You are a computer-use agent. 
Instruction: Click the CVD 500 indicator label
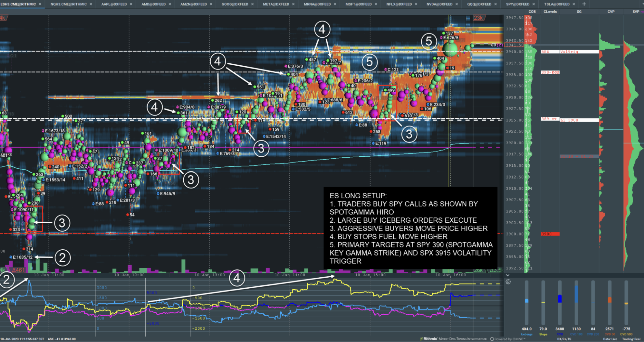626,334
